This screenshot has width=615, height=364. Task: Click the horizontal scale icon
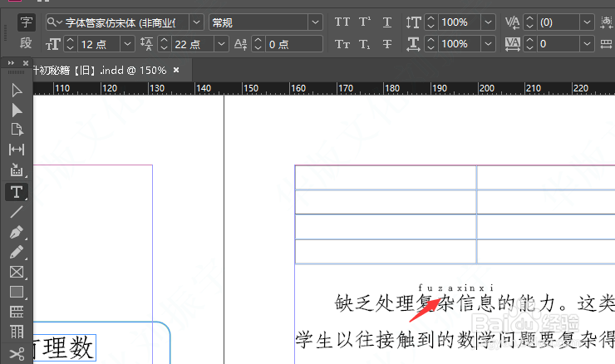pyautogui.click(x=413, y=44)
